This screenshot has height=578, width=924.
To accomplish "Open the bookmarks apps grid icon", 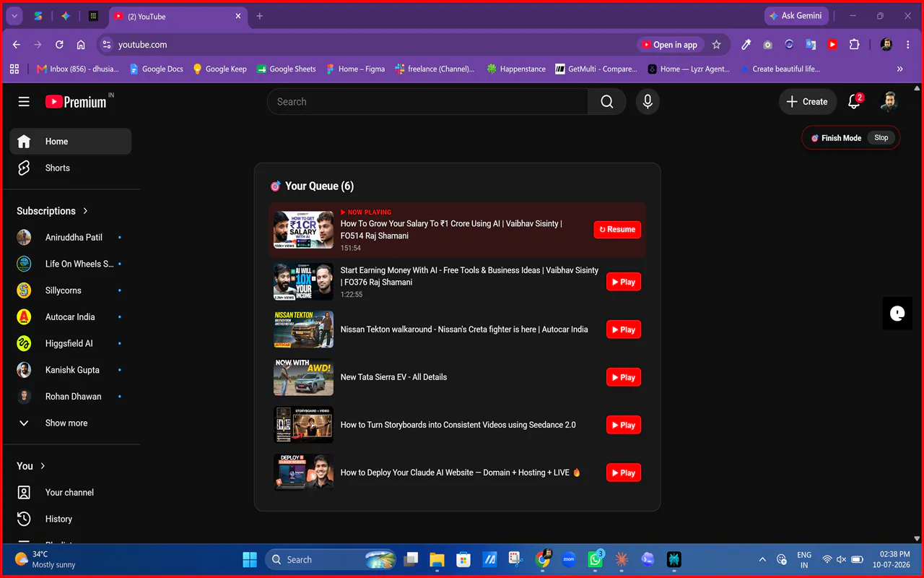I will click(14, 69).
